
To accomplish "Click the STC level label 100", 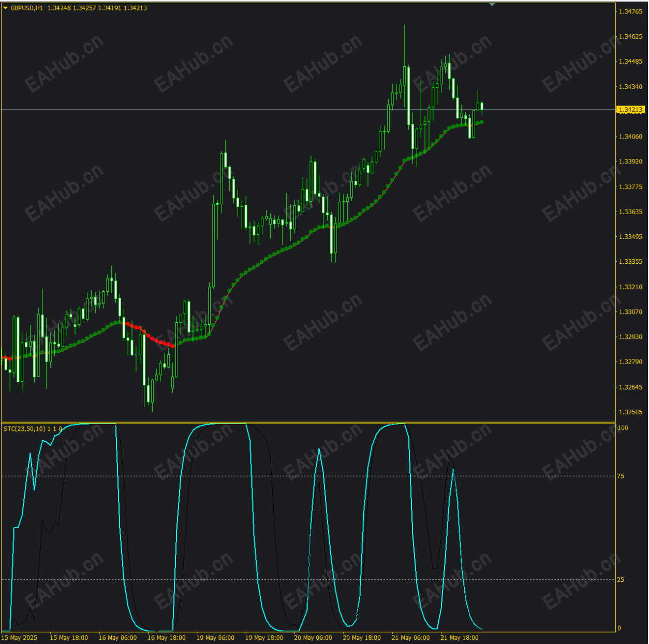I will 623,428.
